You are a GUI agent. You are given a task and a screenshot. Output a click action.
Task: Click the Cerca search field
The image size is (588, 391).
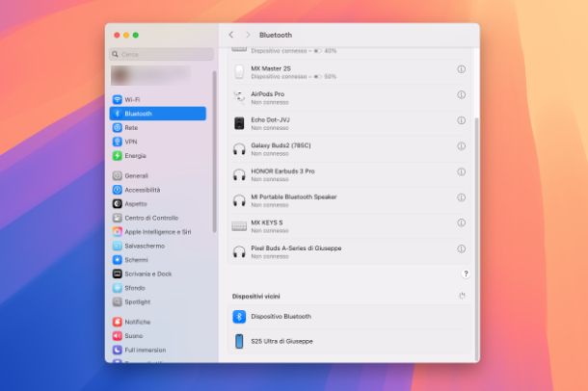click(x=161, y=55)
